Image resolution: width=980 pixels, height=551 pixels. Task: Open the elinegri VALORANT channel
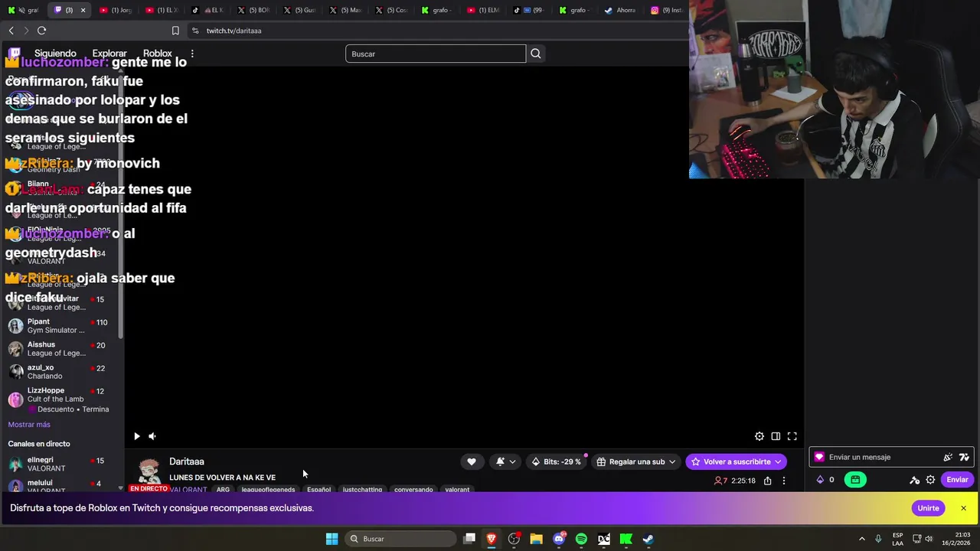click(x=61, y=465)
